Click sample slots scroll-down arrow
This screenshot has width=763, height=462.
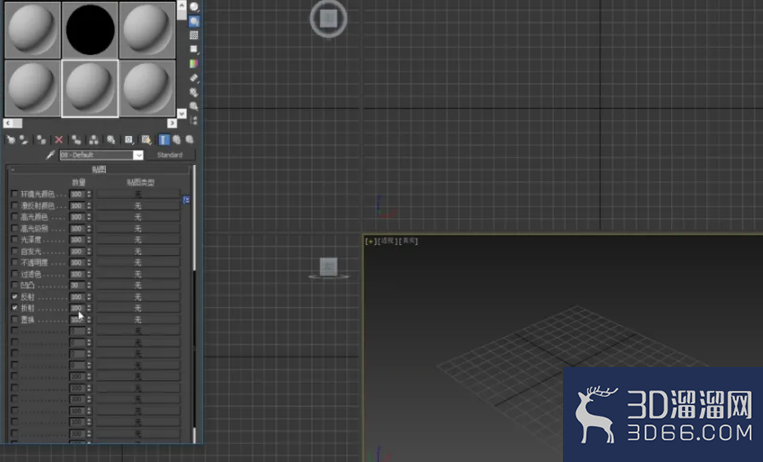[182, 113]
